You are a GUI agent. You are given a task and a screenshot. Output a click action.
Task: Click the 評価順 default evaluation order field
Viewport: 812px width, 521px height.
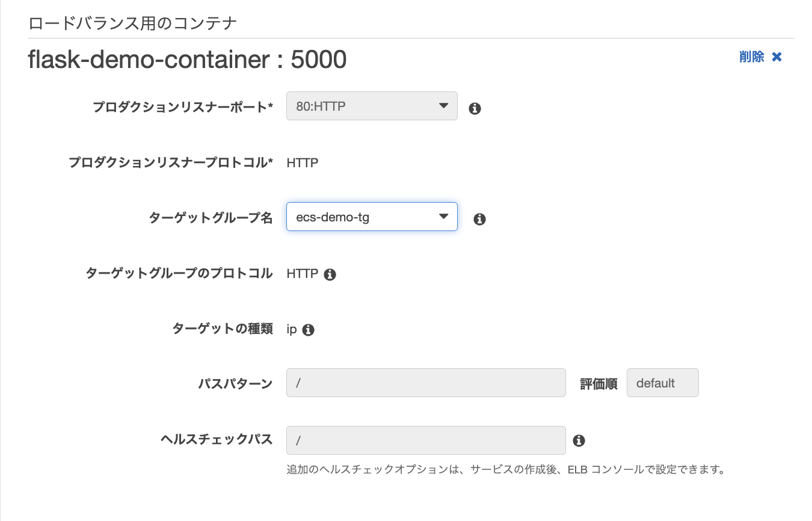(x=662, y=383)
